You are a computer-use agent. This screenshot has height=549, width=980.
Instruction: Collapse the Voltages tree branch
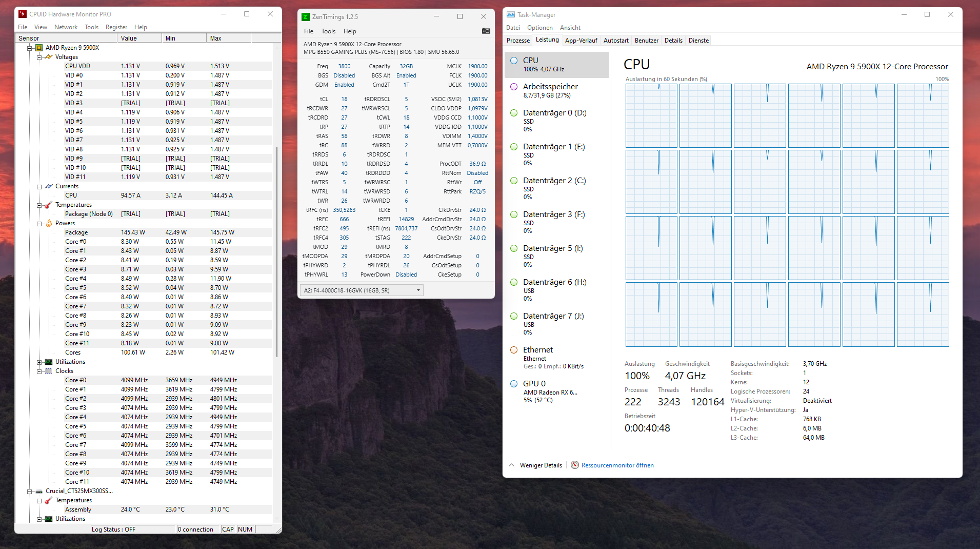(x=39, y=57)
